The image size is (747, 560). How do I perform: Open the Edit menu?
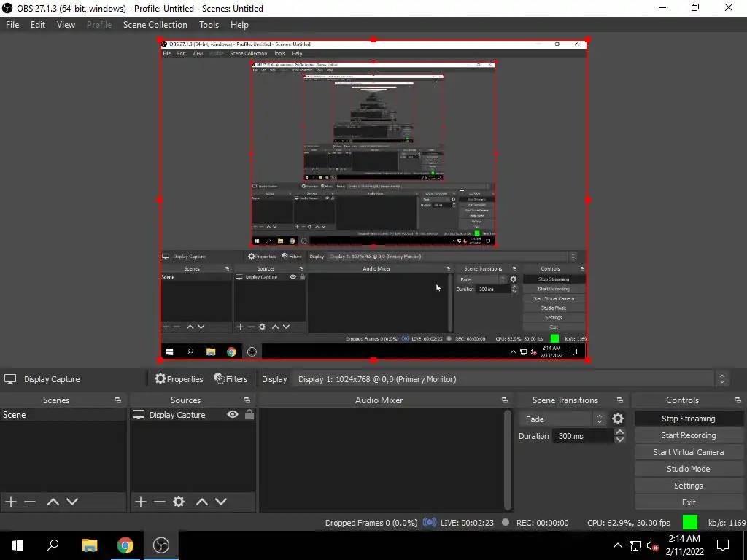pyautogui.click(x=38, y=24)
